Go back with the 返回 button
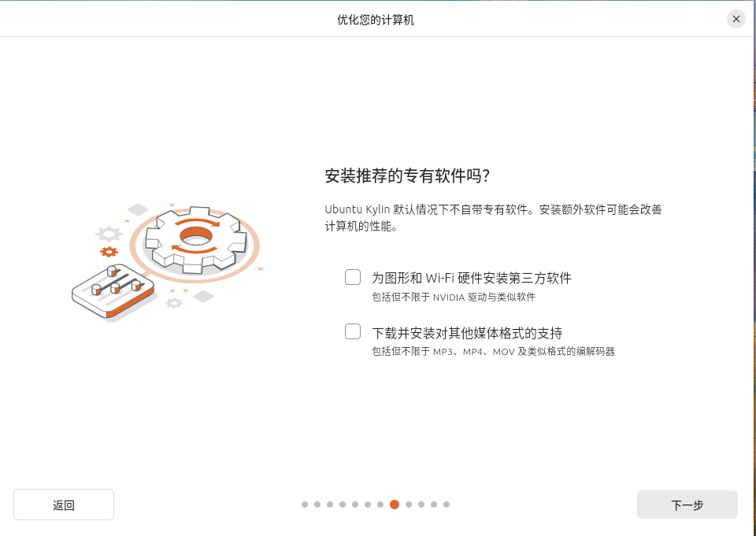The image size is (756, 536). click(64, 505)
